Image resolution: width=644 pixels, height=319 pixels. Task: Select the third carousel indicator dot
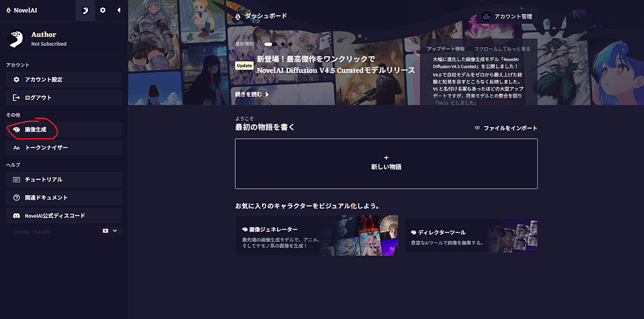(283, 44)
